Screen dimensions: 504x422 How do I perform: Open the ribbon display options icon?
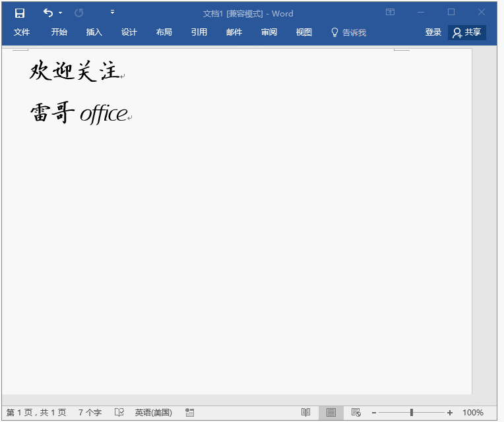point(390,13)
